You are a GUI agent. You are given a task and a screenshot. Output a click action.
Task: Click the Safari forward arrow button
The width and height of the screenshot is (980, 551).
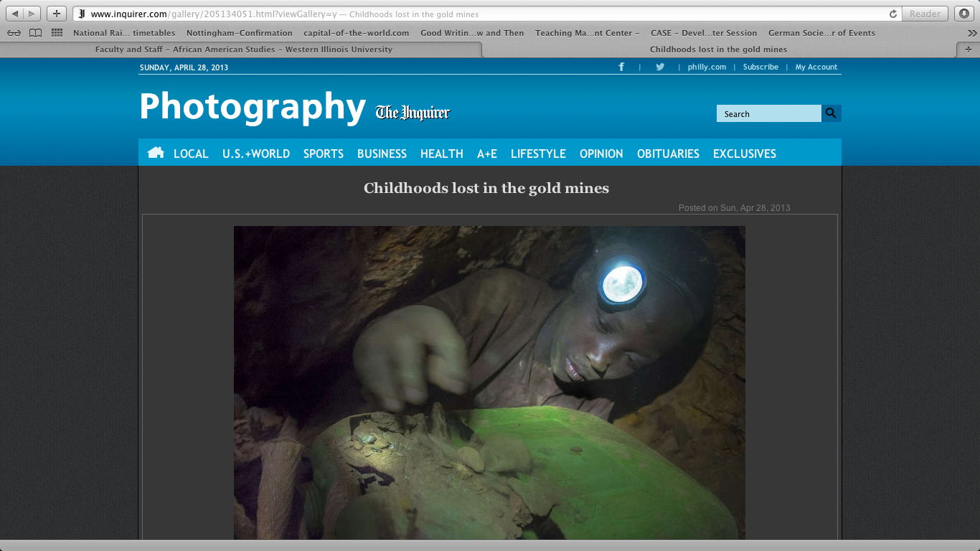pos(32,14)
